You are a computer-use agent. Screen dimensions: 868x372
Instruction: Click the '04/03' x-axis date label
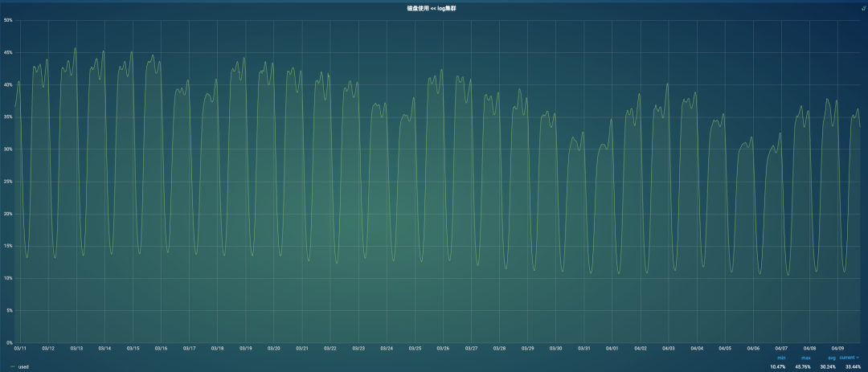click(669, 348)
